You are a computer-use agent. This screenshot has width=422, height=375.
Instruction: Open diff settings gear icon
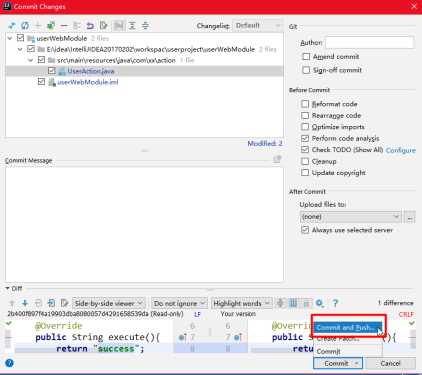[320, 303]
